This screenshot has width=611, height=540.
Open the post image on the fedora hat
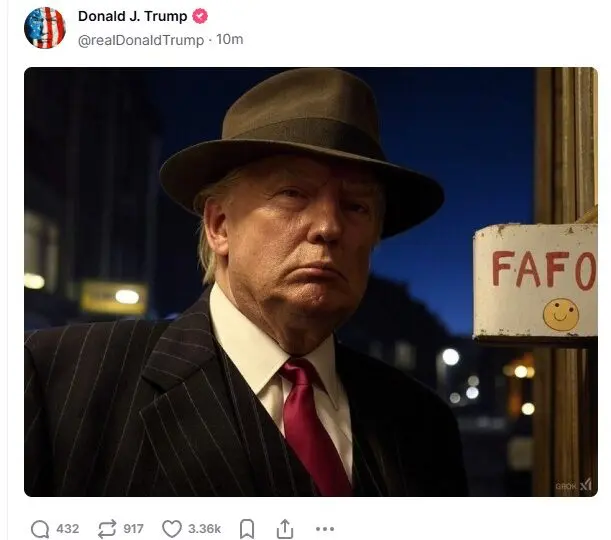302,152
